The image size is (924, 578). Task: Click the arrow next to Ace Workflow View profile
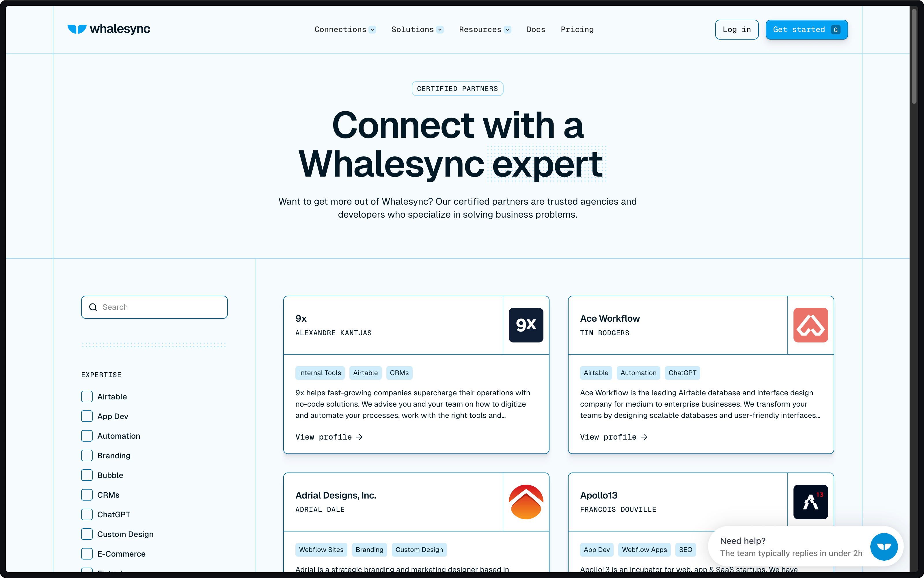pos(644,437)
